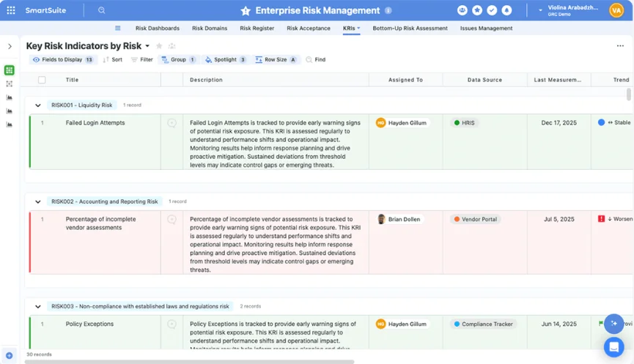This screenshot has width=634, height=364.
Task: Open the Group options
Action: pos(178,60)
